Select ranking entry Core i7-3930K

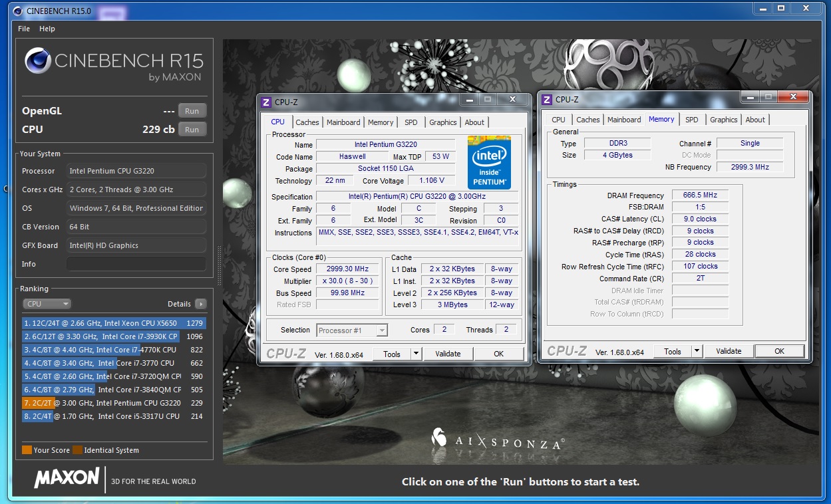point(114,336)
